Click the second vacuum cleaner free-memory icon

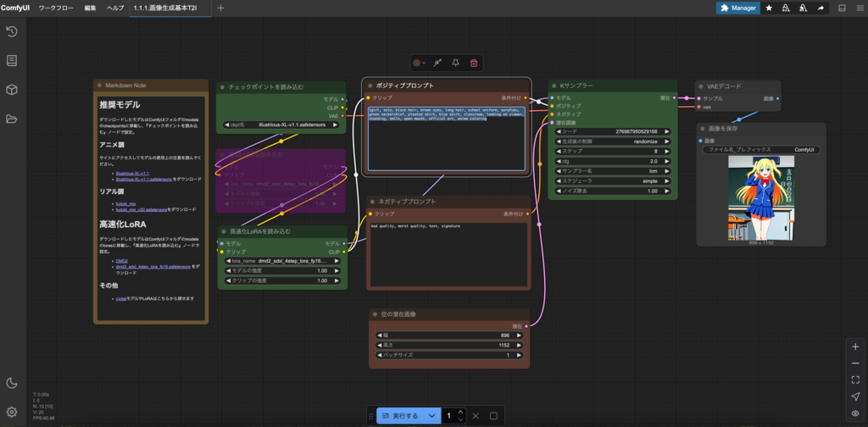[804, 8]
